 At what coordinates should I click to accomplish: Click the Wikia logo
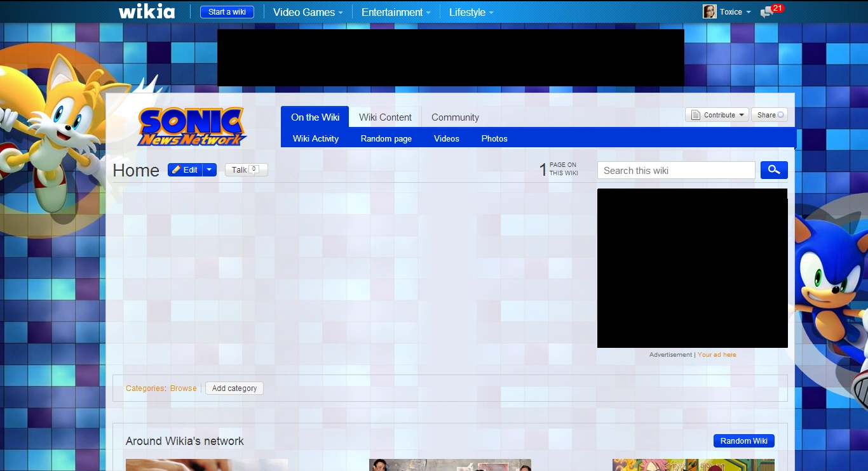146,11
